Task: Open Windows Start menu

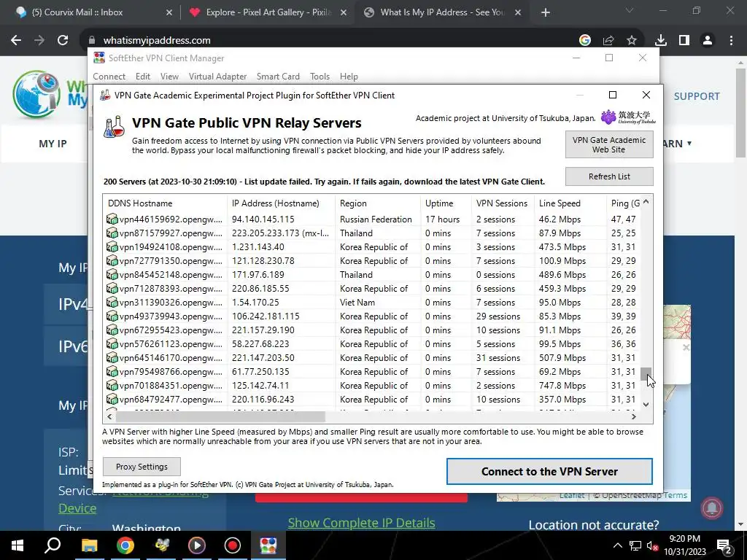Action: click(x=18, y=545)
